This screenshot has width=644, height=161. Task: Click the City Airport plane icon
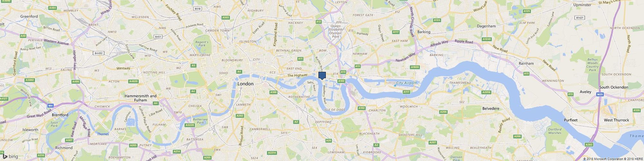click(395, 85)
